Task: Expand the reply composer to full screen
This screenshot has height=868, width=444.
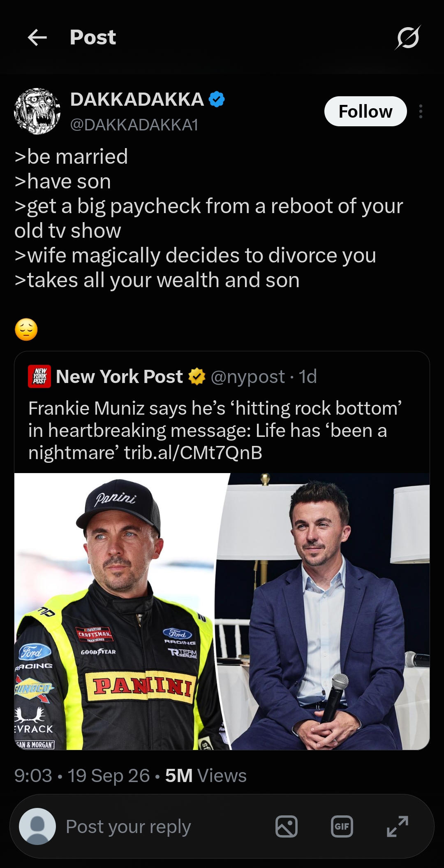Action: 398,826
